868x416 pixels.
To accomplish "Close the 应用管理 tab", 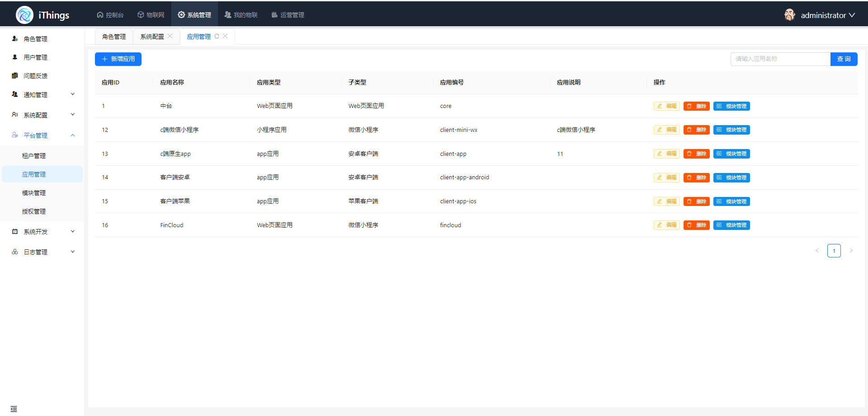I will [225, 36].
